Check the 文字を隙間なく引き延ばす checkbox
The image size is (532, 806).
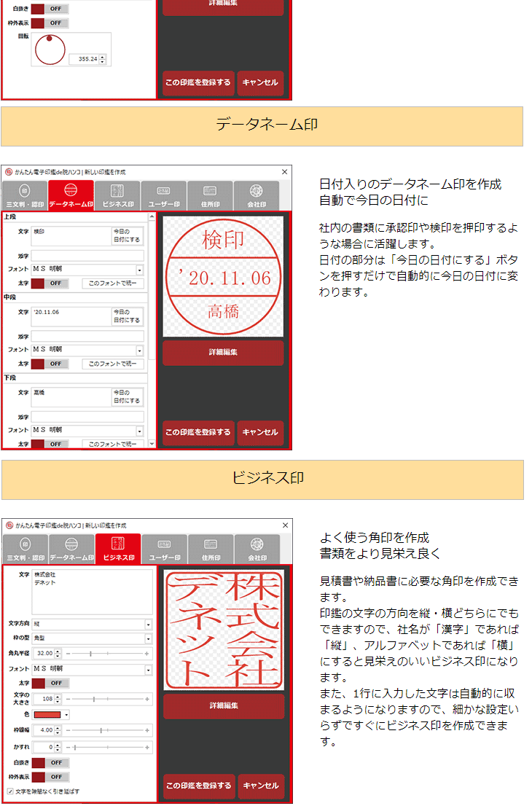pos(9,791)
